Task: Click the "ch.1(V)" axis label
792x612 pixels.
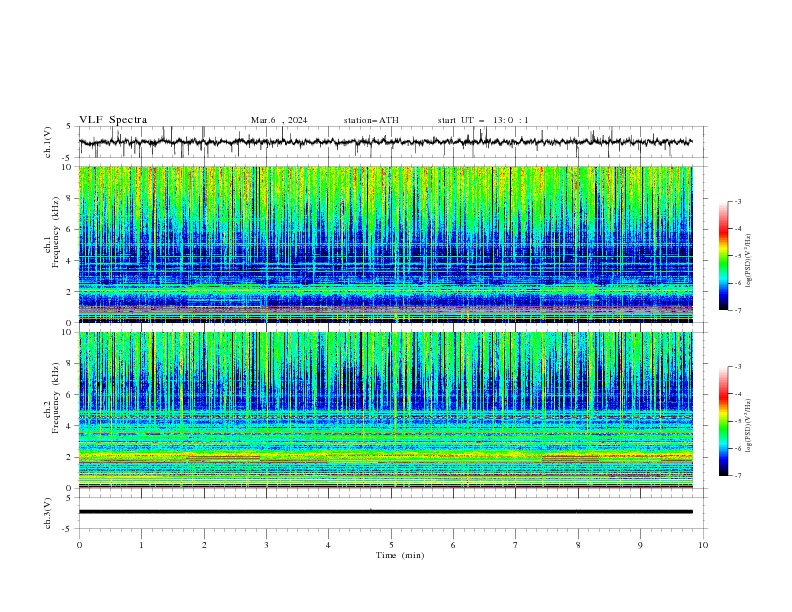Action: [x=48, y=142]
